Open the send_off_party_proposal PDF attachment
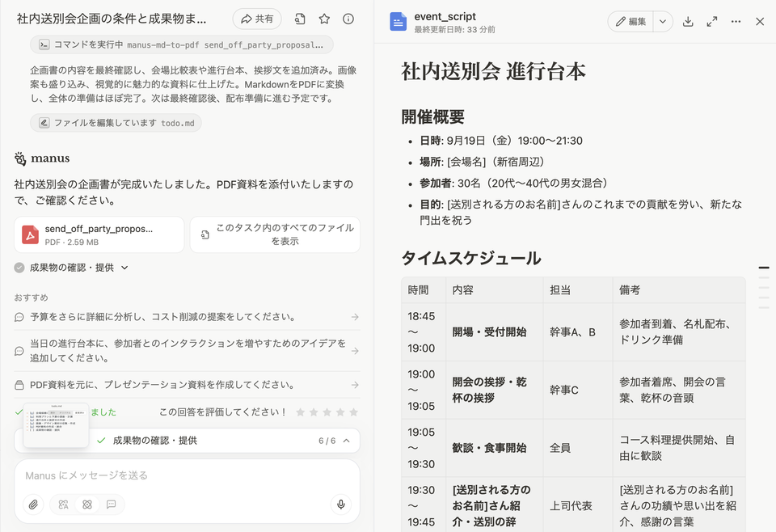This screenshot has height=532, width=776. tap(97, 234)
